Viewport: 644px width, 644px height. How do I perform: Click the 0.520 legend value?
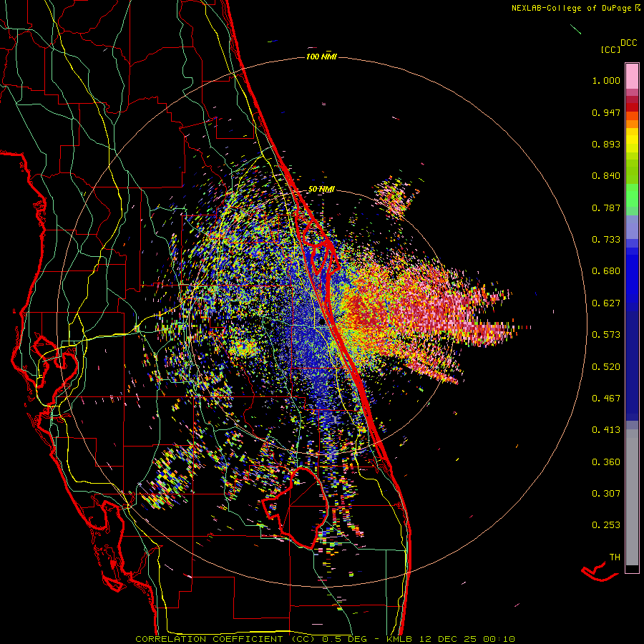point(606,367)
